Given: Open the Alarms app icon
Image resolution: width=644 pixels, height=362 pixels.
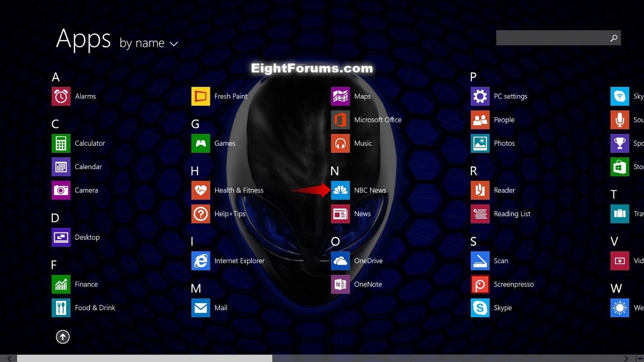Looking at the screenshot, I should click(x=61, y=96).
